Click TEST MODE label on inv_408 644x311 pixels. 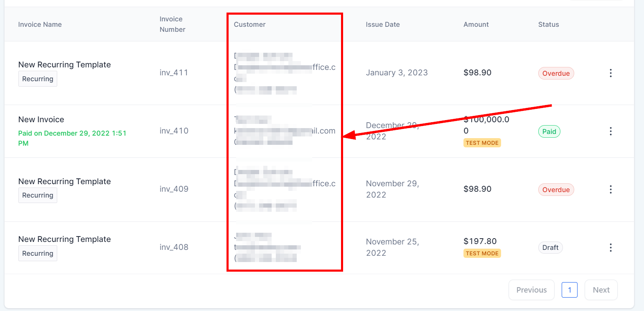click(x=482, y=253)
